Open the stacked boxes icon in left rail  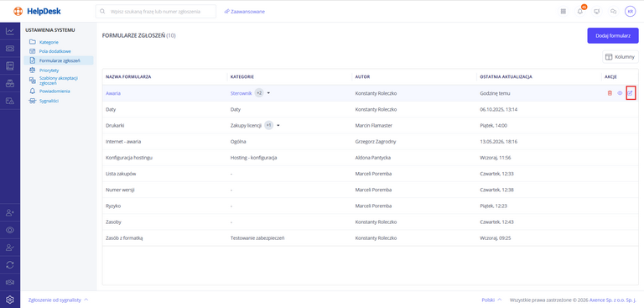click(x=10, y=83)
